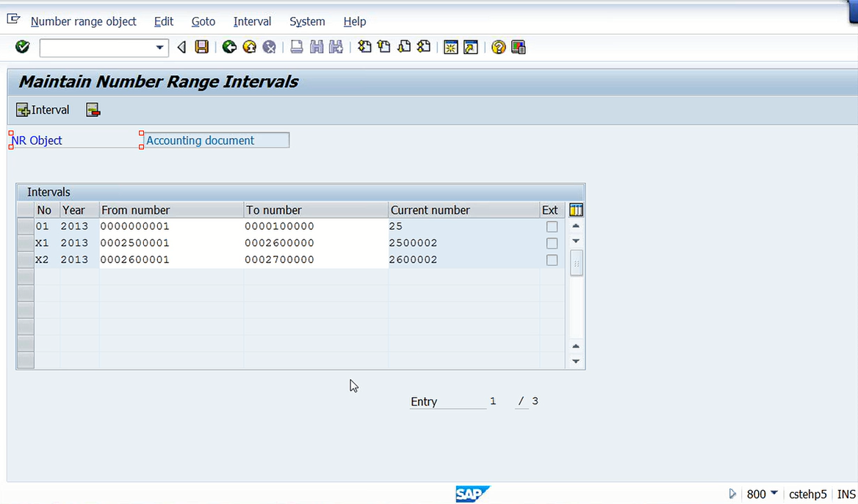Click the select-all corner cell of the table
Viewport: 858px width, 504px height.
pos(26,209)
